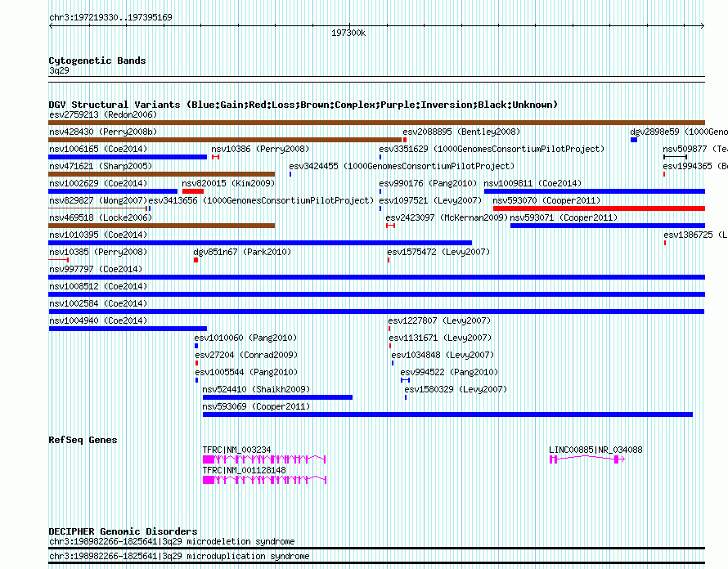Click esv1010060 (Pang2010) label
This screenshot has width=728, height=569.
tap(245, 338)
